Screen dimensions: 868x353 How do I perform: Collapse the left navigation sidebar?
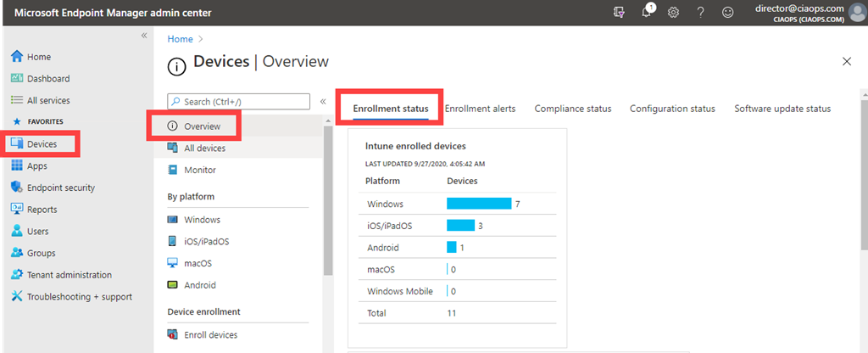[x=144, y=36]
